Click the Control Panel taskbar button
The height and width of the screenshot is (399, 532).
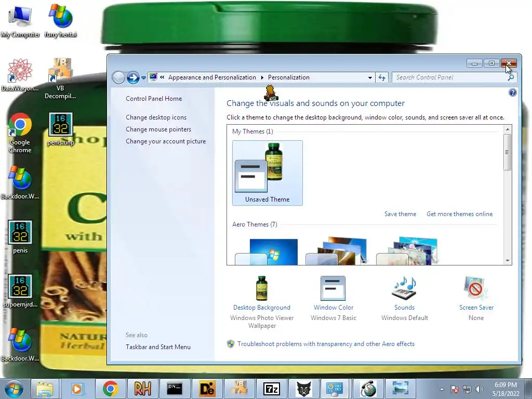pyautogui.click(x=335, y=389)
